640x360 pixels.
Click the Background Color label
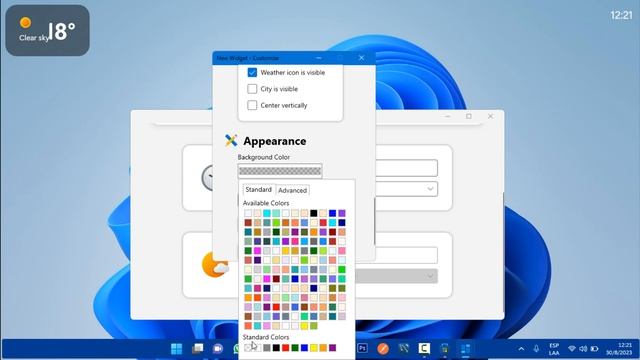(x=264, y=157)
